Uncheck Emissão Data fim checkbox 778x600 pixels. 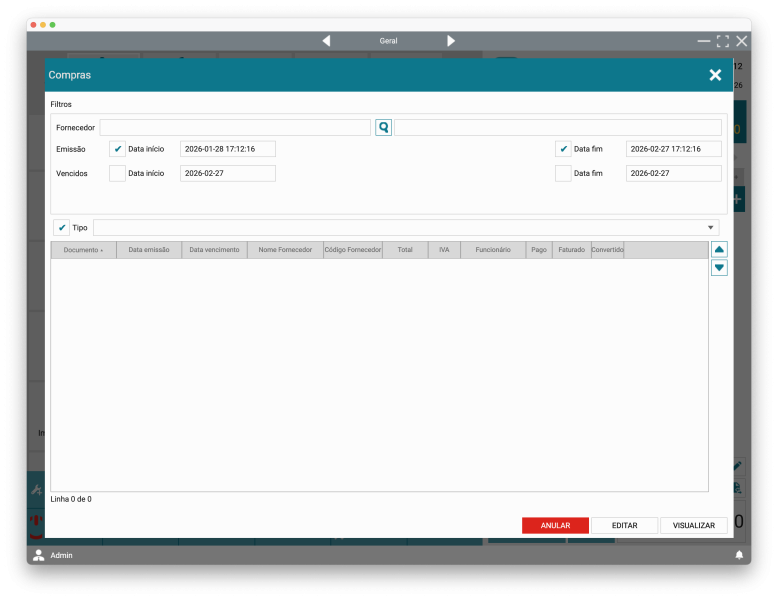563,149
